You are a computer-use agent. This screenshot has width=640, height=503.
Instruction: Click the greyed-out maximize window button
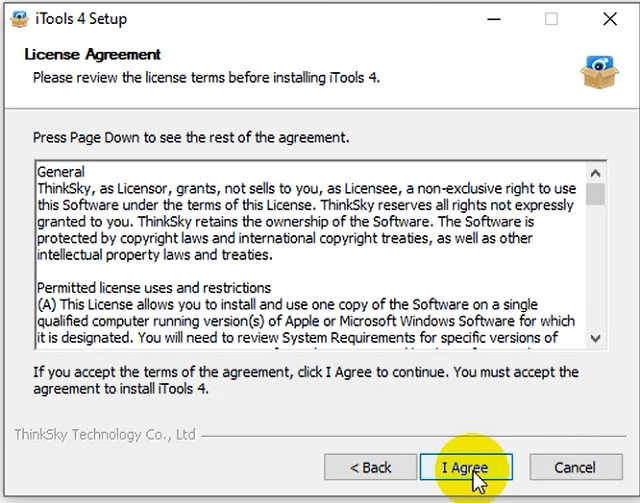(x=551, y=19)
